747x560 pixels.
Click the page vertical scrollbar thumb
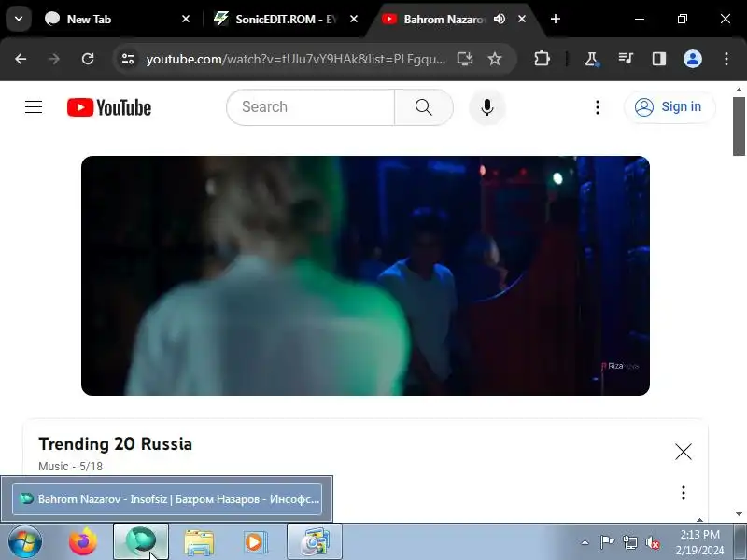pos(739,126)
